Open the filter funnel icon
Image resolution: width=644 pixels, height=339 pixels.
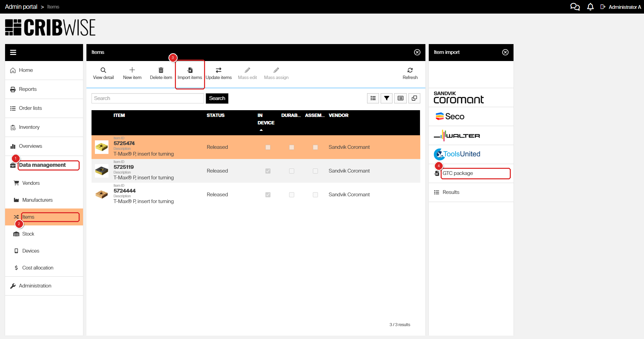coord(387,98)
